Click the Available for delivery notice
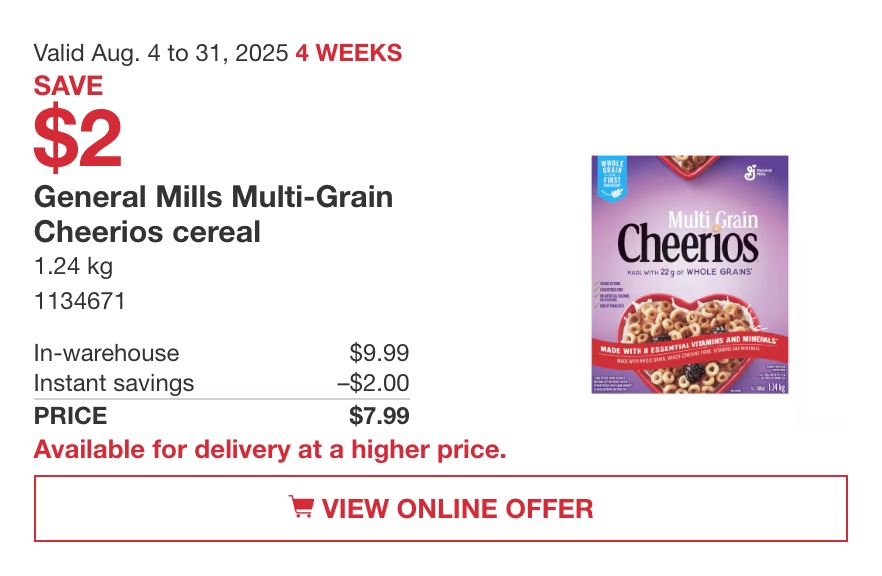 [270, 449]
